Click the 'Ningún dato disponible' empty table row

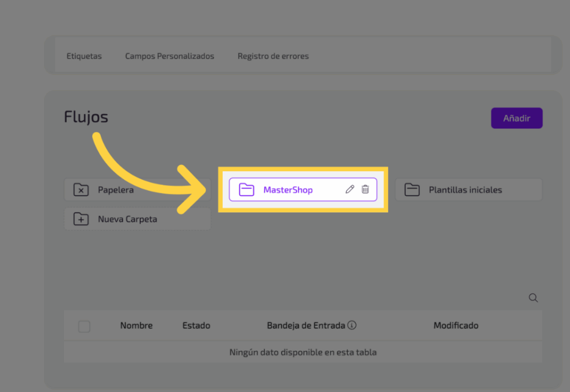(303, 353)
